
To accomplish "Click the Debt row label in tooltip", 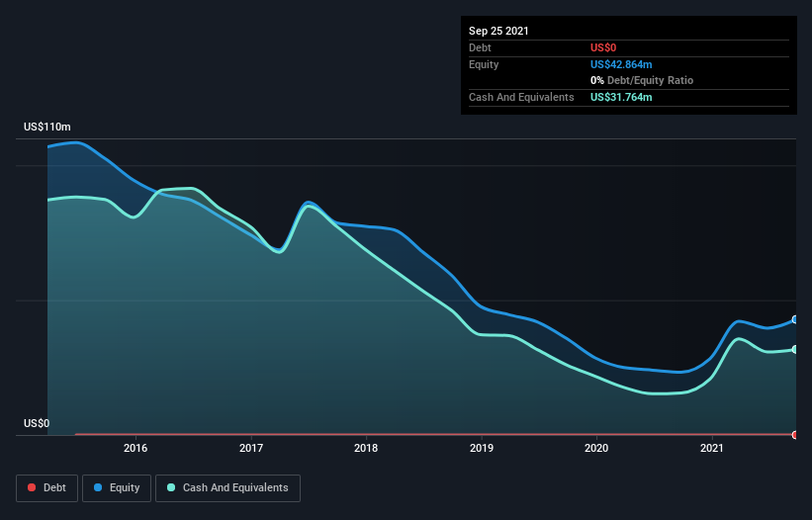I will [480, 47].
